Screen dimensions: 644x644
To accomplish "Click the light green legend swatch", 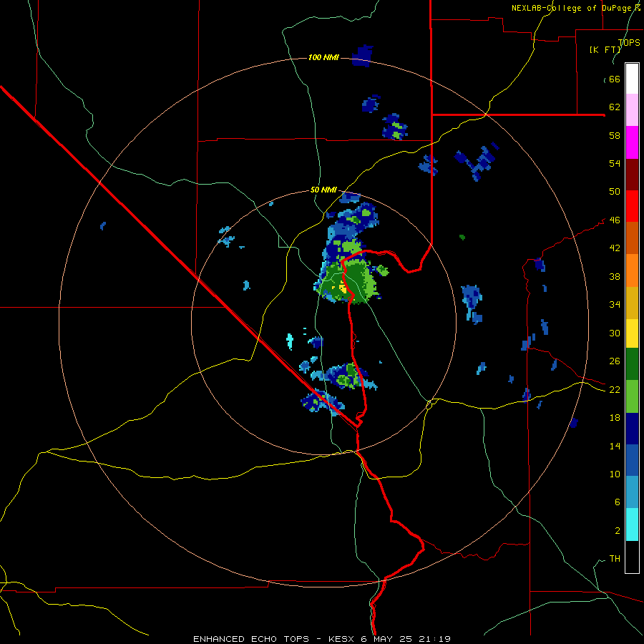I will click(632, 396).
